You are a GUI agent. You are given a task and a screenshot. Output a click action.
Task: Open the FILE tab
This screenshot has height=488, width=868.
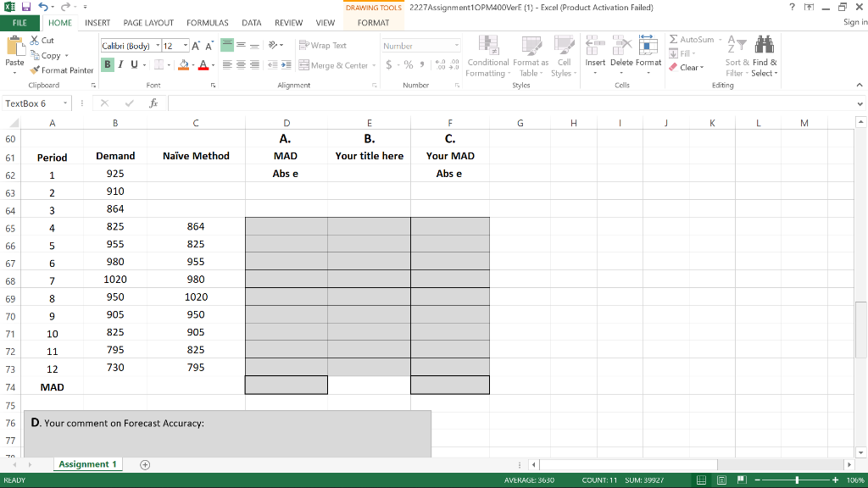tap(20, 23)
